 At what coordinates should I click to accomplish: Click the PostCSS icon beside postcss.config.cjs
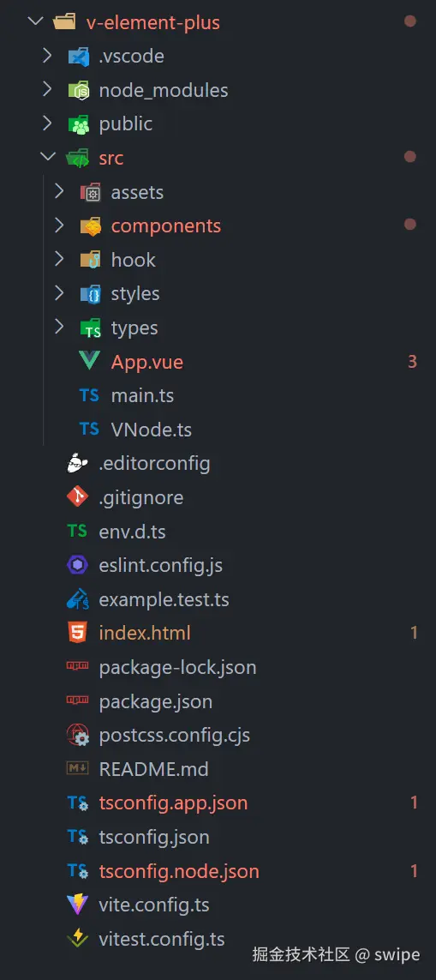point(77,735)
